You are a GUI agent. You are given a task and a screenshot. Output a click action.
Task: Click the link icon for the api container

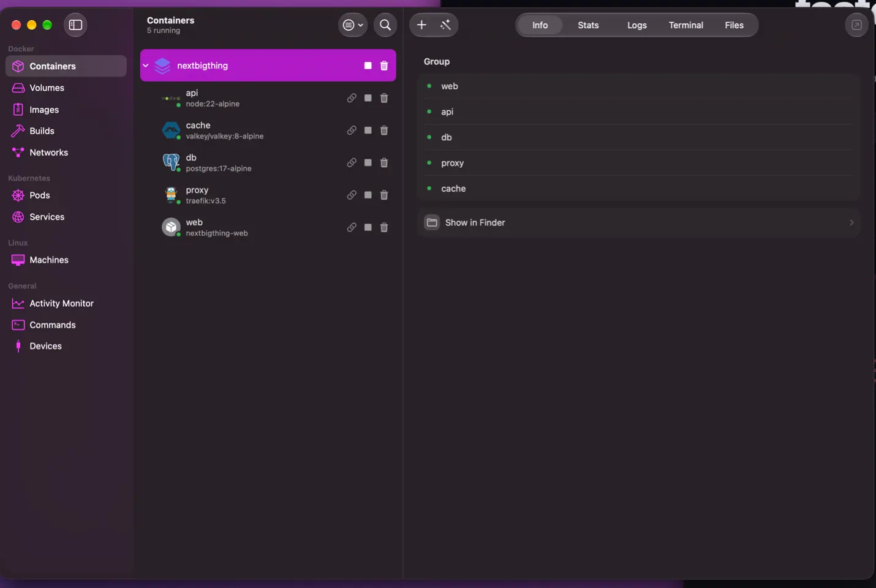tap(352, 98)
